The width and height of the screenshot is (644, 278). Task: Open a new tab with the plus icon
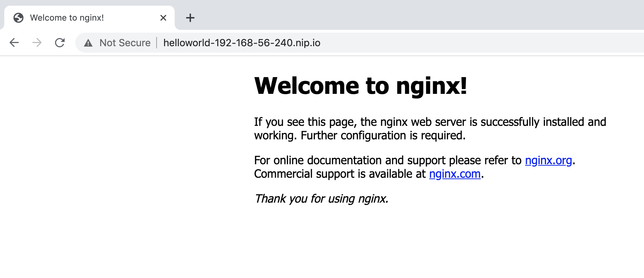pos(190,18)
